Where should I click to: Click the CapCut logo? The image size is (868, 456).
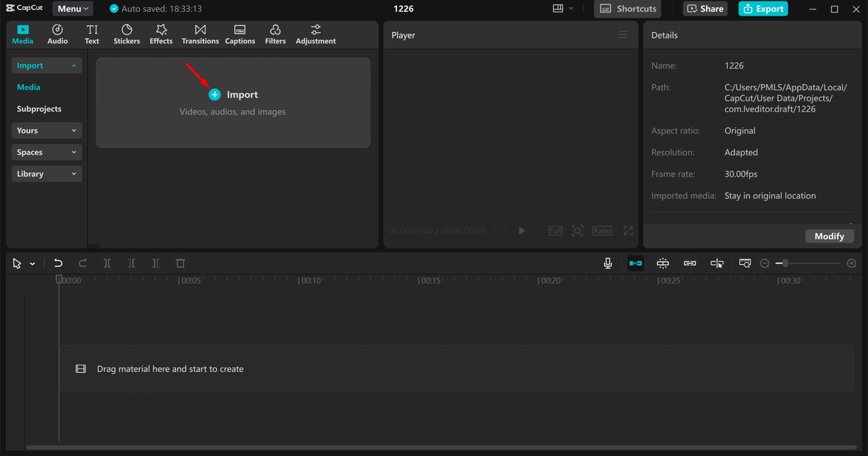click(24, 8)
